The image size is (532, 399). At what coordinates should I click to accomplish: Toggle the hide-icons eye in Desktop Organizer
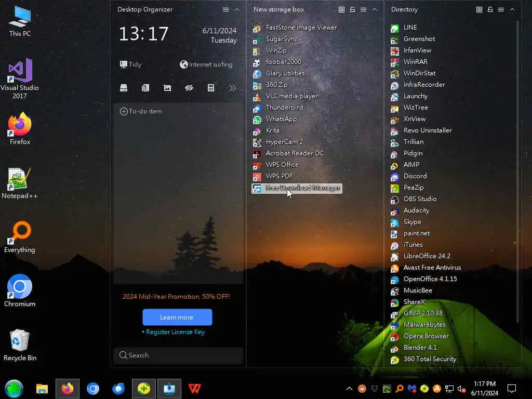pyautogui.click(x=189, y=88)
